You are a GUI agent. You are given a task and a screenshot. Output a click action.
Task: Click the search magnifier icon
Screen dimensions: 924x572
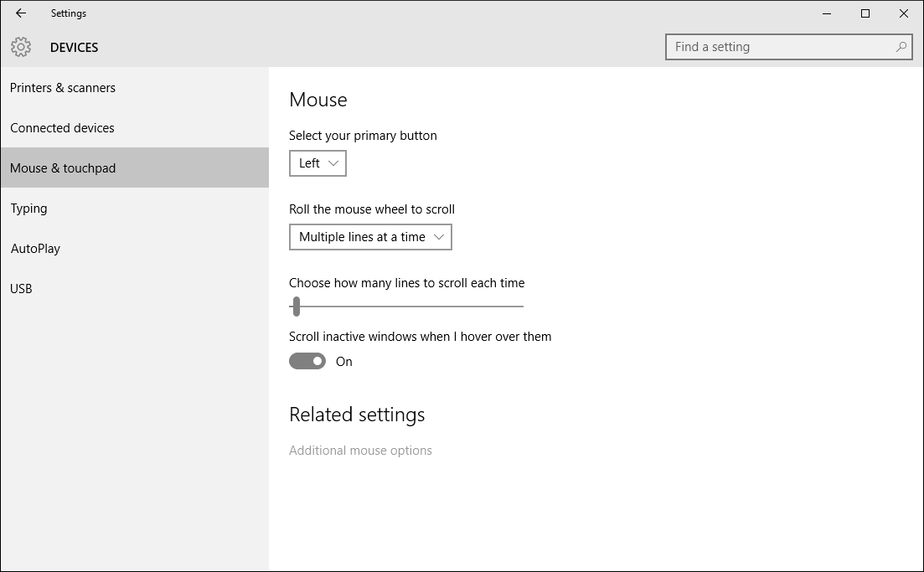(901, 47)
